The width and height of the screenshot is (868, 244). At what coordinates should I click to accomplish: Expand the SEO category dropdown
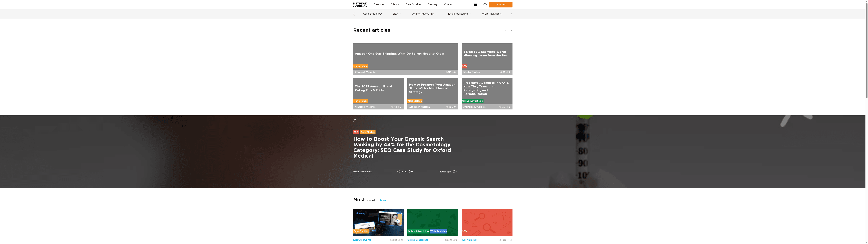point(397,14)
